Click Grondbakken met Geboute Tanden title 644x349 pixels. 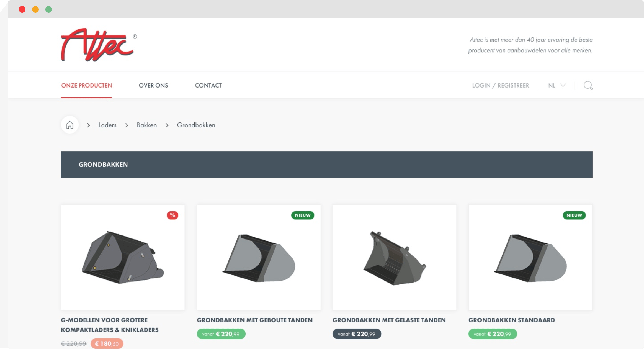[x=255, y=320]
